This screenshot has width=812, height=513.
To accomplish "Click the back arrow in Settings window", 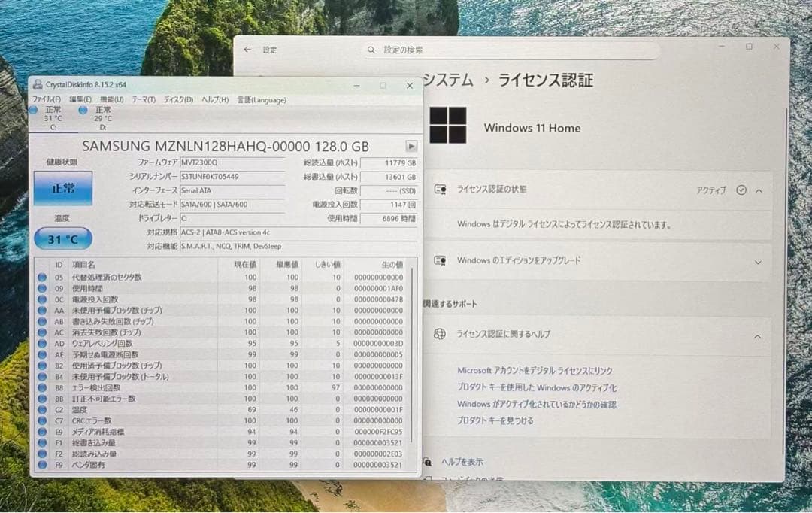I will click(248, 50).
